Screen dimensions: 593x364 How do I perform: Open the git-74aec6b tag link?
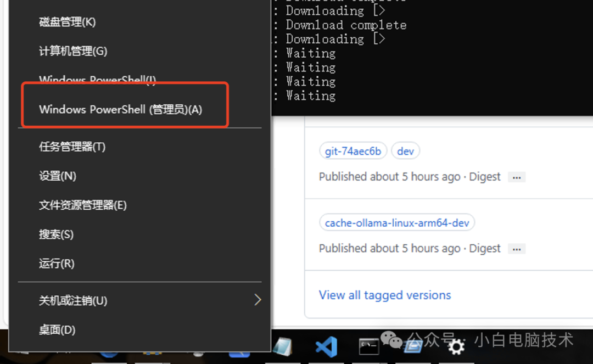353,151
